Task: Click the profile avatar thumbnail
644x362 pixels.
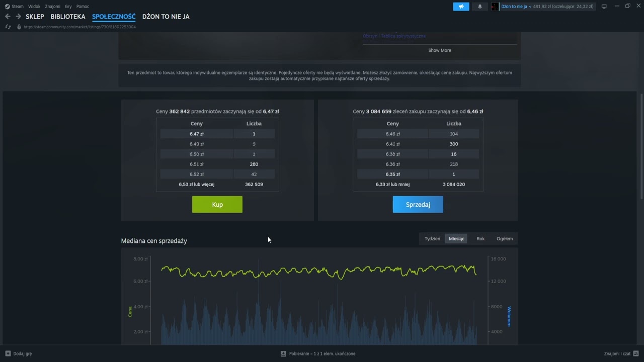Action: coord(495,7)
